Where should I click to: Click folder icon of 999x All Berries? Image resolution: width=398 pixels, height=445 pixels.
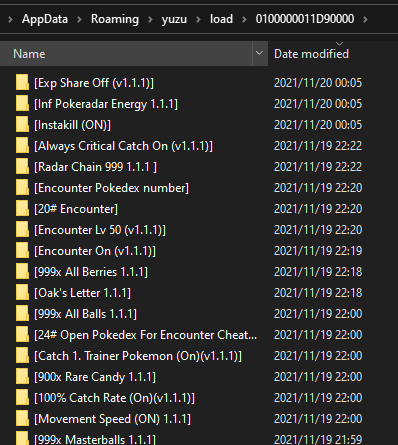pos(22,272)
